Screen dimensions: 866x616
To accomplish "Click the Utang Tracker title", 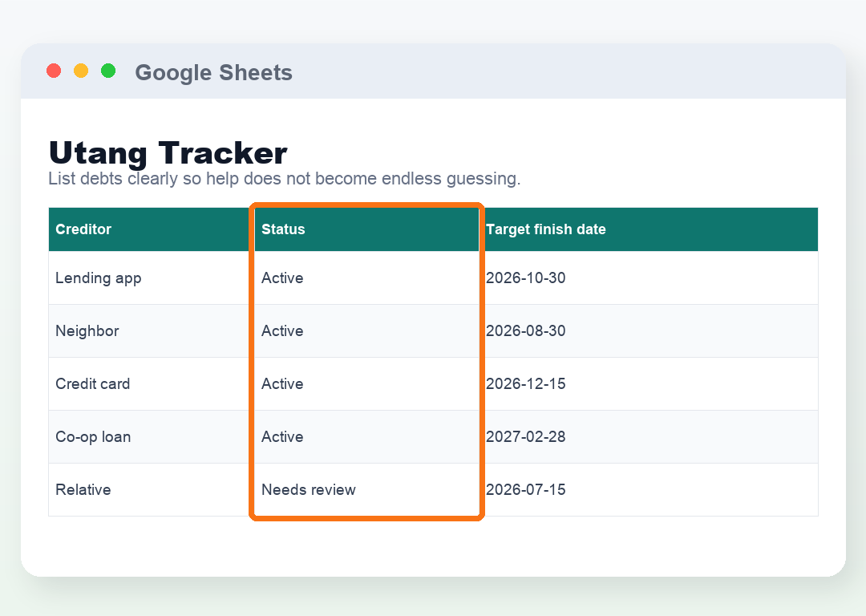I will 168,153.
